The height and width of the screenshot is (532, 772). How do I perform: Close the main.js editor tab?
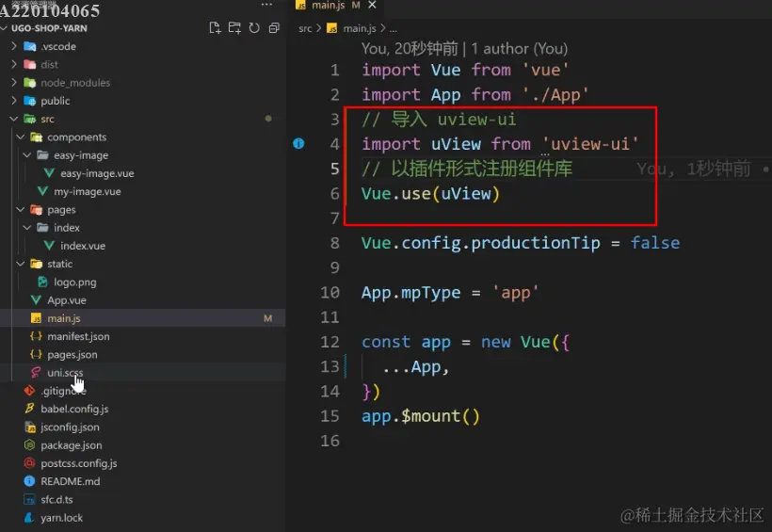coord(372,5)
